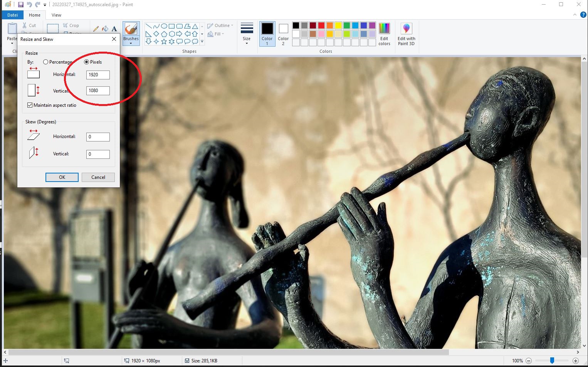588x367 pixels.
Task: Choose the five-point star shape
Action: [164, 41]
